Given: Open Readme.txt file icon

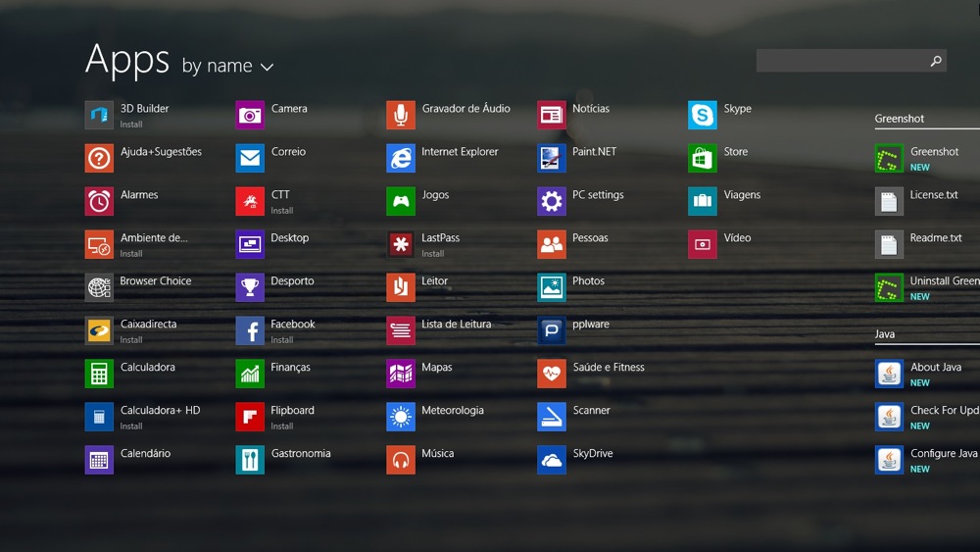Looking at the screenshot, I should click(x=889, y=244).
